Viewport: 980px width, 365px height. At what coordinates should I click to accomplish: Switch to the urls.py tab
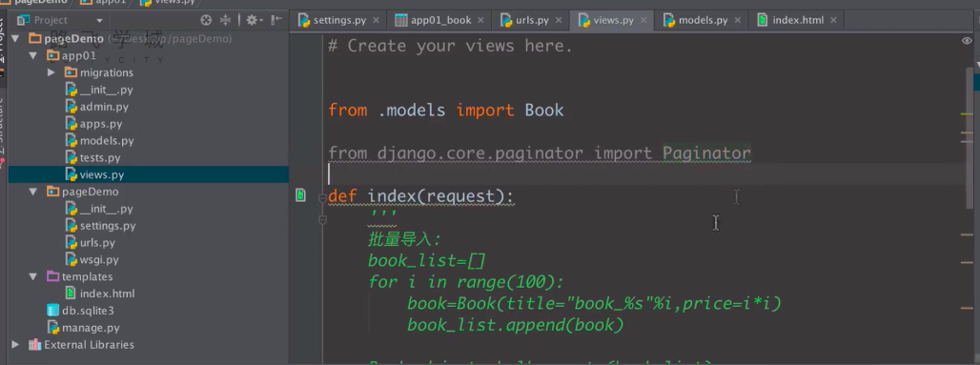pos(532,20)
